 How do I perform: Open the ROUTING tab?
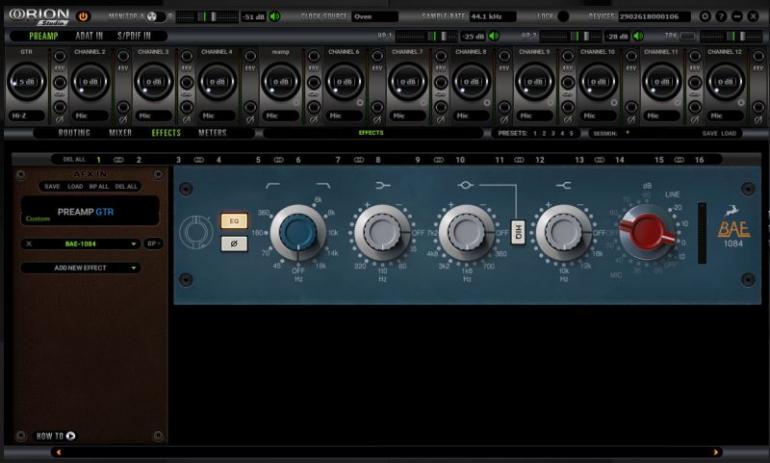(x=74, y=133)
